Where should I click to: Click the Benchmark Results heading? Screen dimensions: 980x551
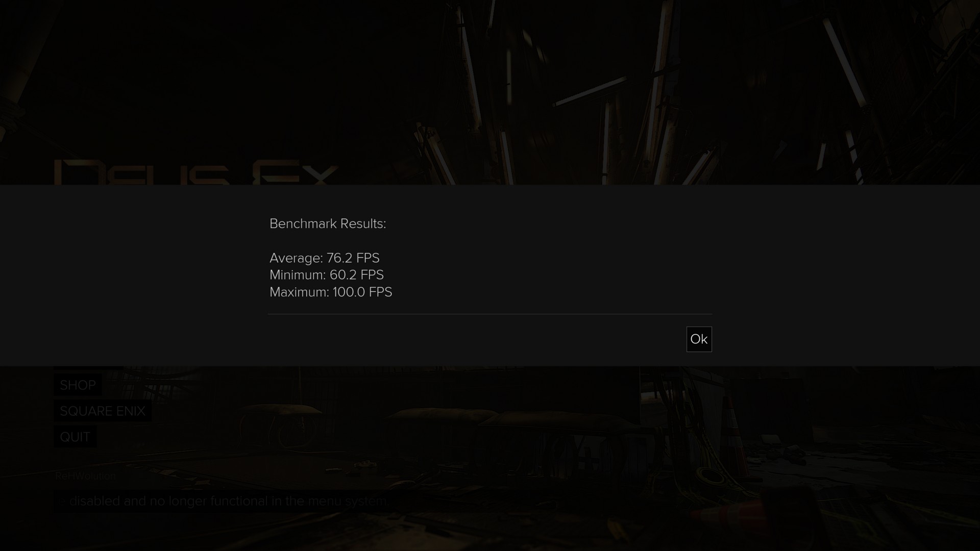[x=328, y=223]
